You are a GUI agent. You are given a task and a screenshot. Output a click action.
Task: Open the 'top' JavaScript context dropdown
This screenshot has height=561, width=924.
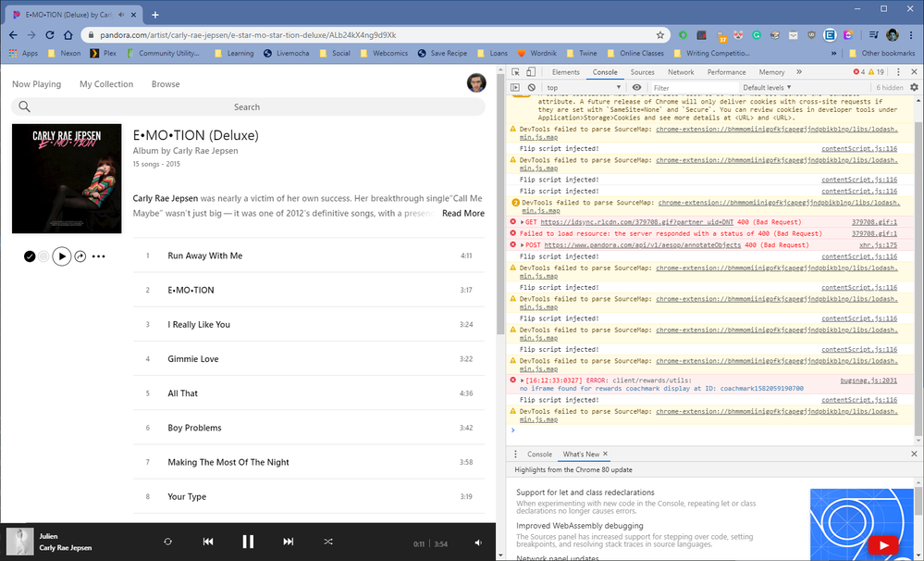pos(583,88)
